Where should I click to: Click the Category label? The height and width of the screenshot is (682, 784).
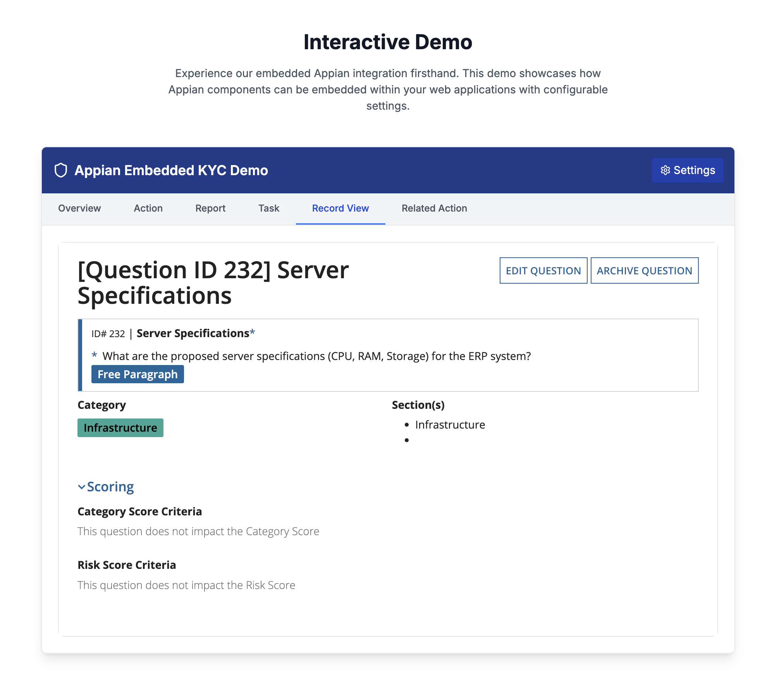[101, 405]
